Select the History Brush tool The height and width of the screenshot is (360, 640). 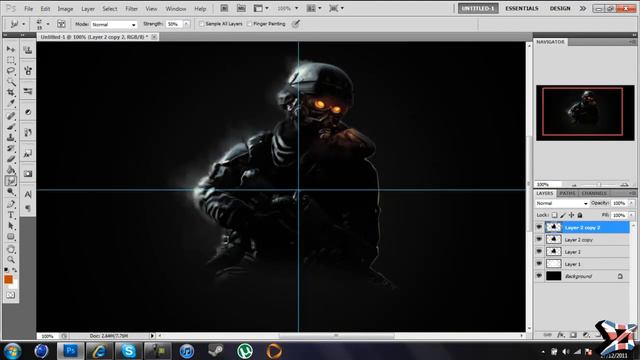[11, 148]
